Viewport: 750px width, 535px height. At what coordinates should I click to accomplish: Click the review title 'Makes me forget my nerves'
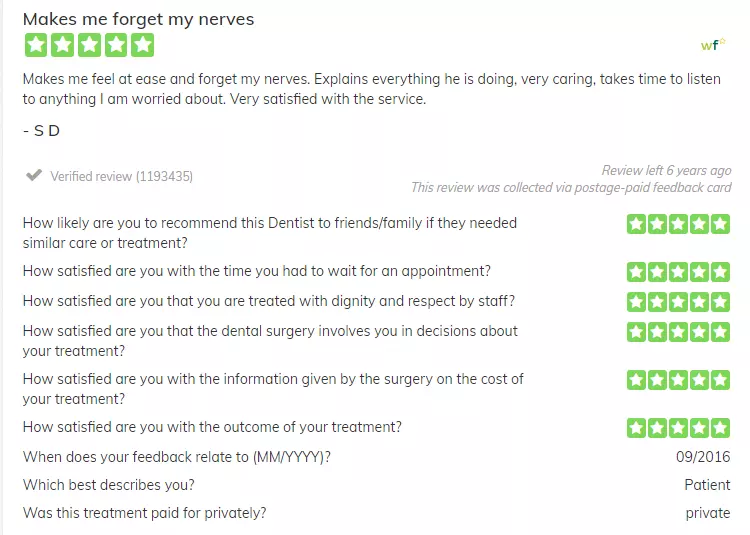138,19
